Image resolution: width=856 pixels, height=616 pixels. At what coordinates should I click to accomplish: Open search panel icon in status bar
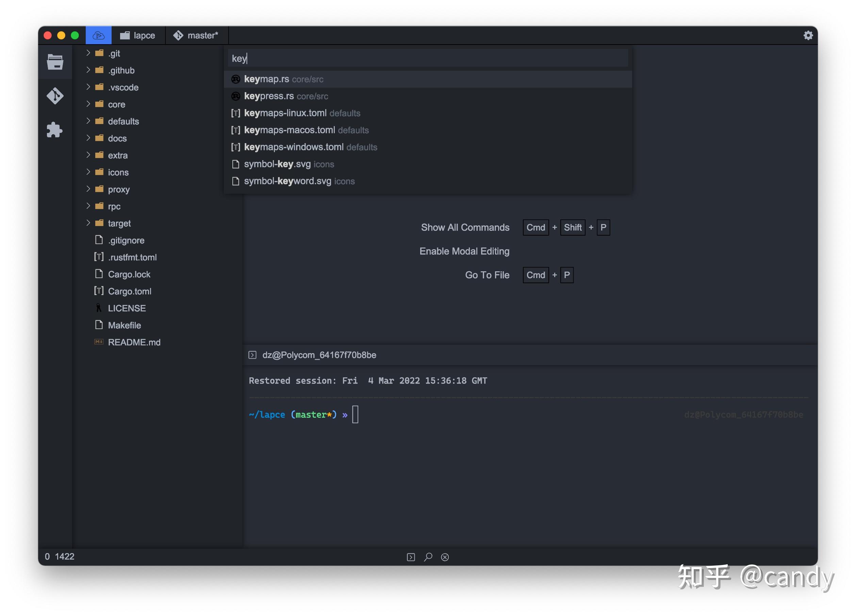[x=428, y=557]
